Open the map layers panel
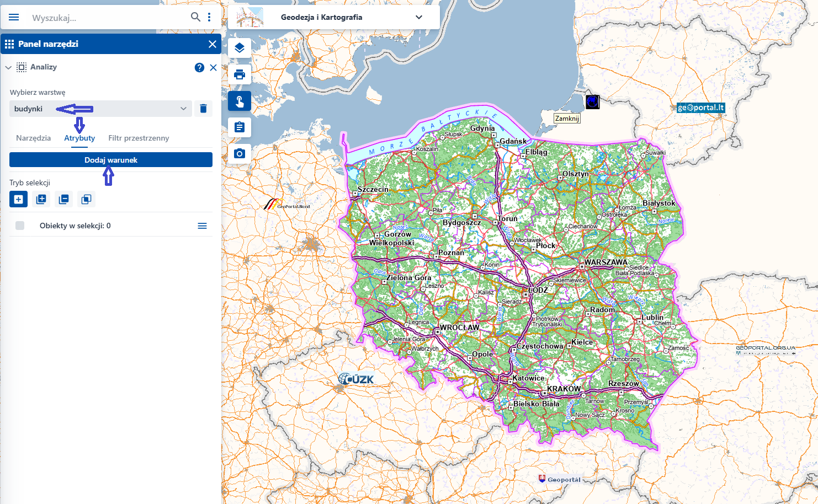818x504 pixels. point(240,48)
